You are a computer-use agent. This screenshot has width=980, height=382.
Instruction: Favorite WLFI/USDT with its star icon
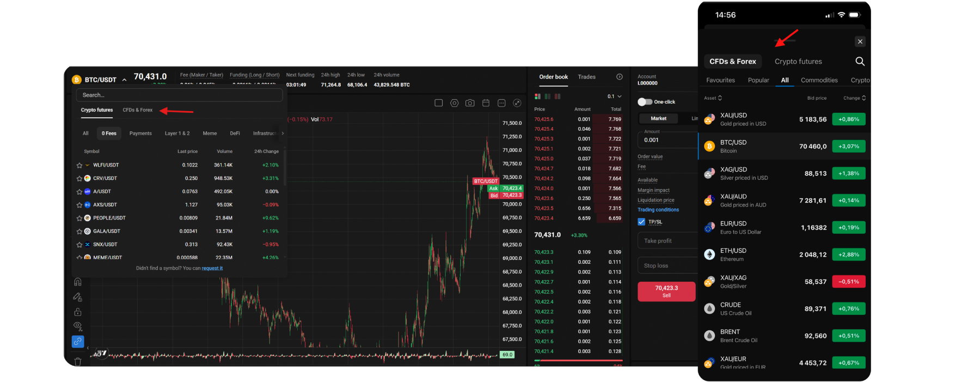79,165
